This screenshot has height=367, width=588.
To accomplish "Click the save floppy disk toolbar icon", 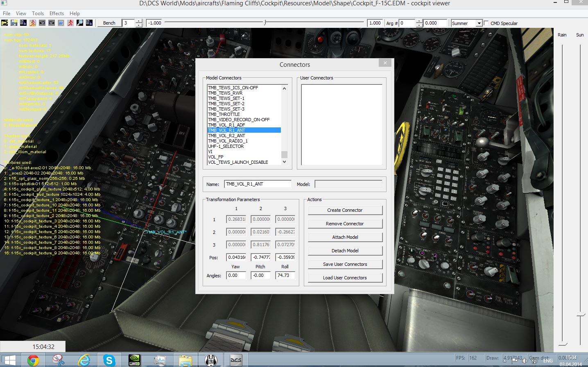I will pos(14,23).
